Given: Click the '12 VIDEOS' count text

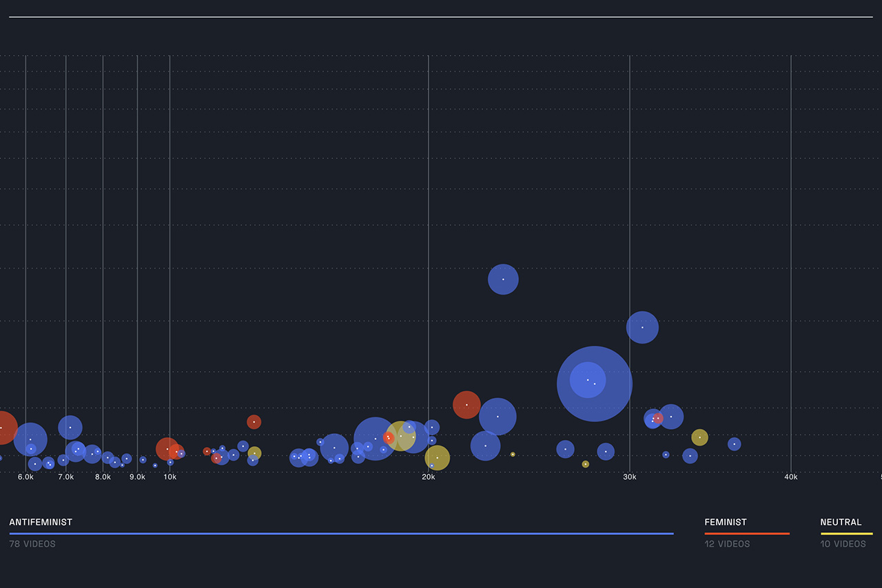Looking at the screenshot, I should pyautogui.click(x=727, y=544).
